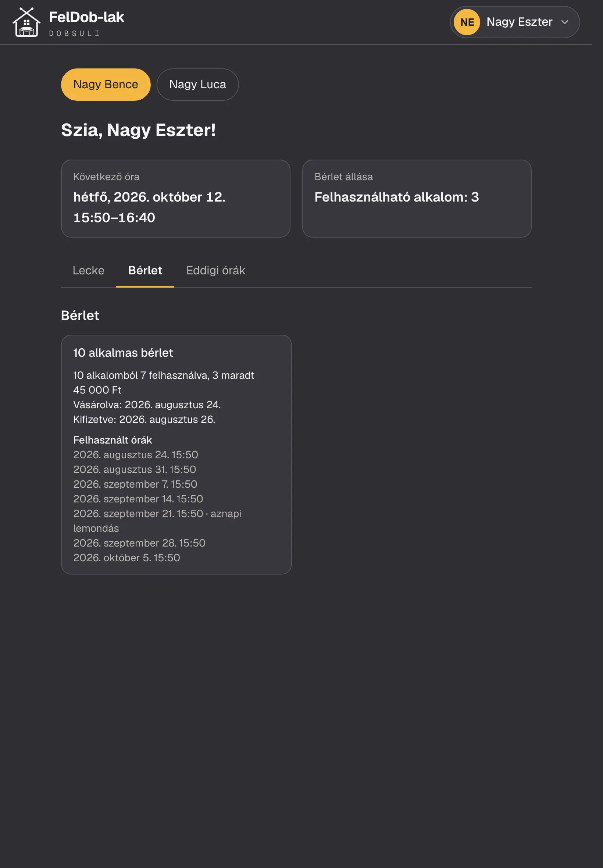
Task: Click the DOBSULI subtitle text
Action: pos(74,33)
